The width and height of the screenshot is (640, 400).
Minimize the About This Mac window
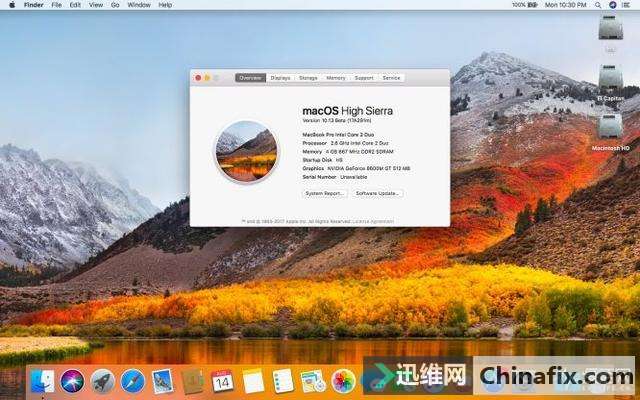click(207, 78)
